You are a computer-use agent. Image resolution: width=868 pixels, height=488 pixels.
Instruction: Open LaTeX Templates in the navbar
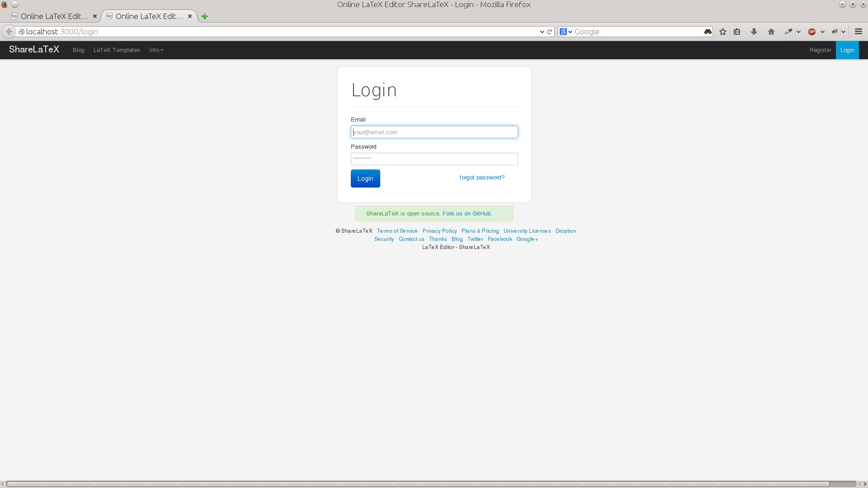pyautogui.click(x=117, y=50)
